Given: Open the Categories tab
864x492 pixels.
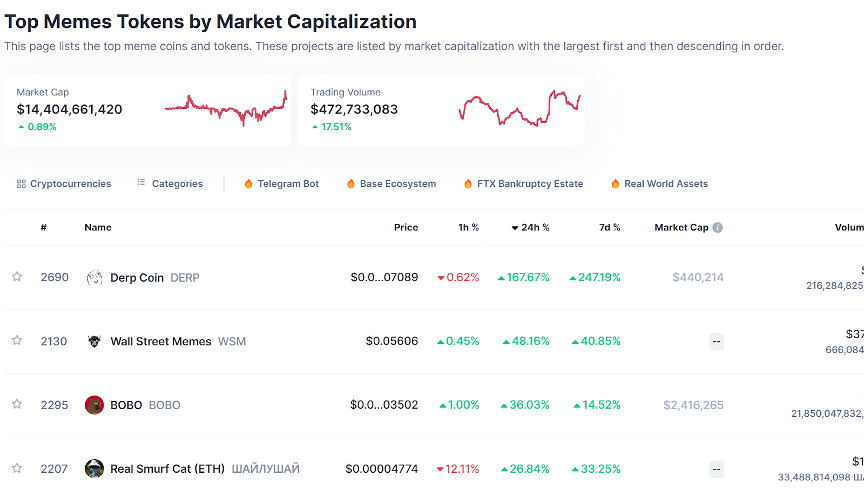Looking at the screenshot, I should pos(170,184).
